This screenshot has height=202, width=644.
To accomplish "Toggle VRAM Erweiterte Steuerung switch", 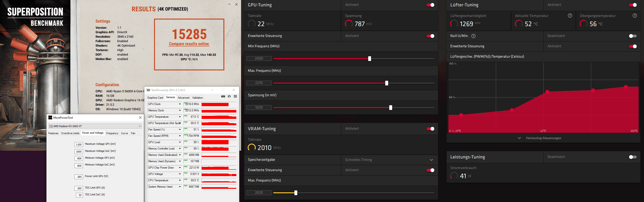I will (x=431, y=170).
